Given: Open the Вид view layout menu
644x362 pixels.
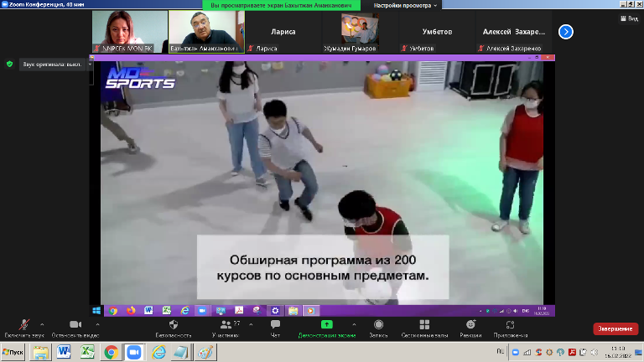Looking at the screenshot, I should (629, 18).
